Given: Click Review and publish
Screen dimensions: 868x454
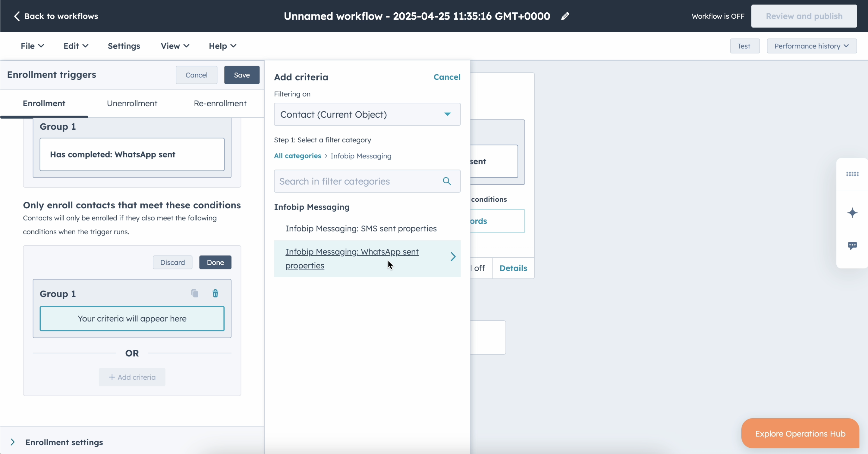Looking at the screenshot, I should pos(804,16).
